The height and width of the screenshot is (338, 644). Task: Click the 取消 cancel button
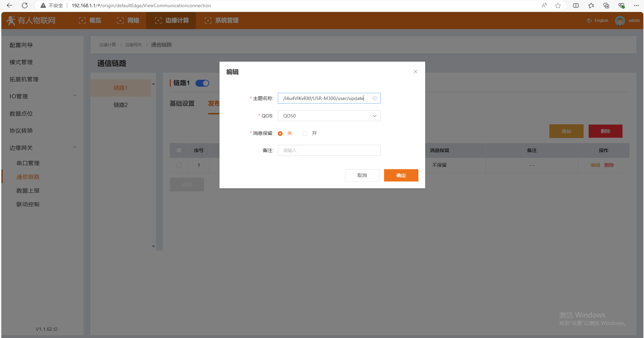pyautogui.click(x=362, y=175)
